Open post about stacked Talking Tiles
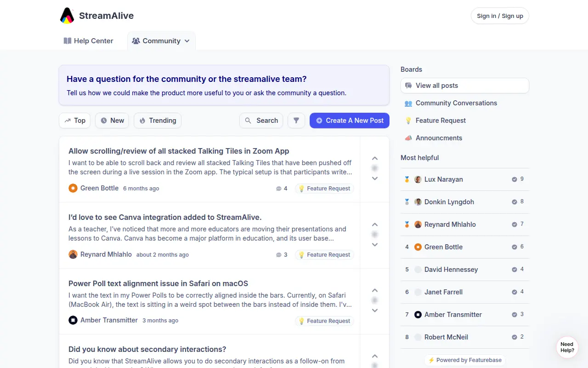 click(179, 151)
